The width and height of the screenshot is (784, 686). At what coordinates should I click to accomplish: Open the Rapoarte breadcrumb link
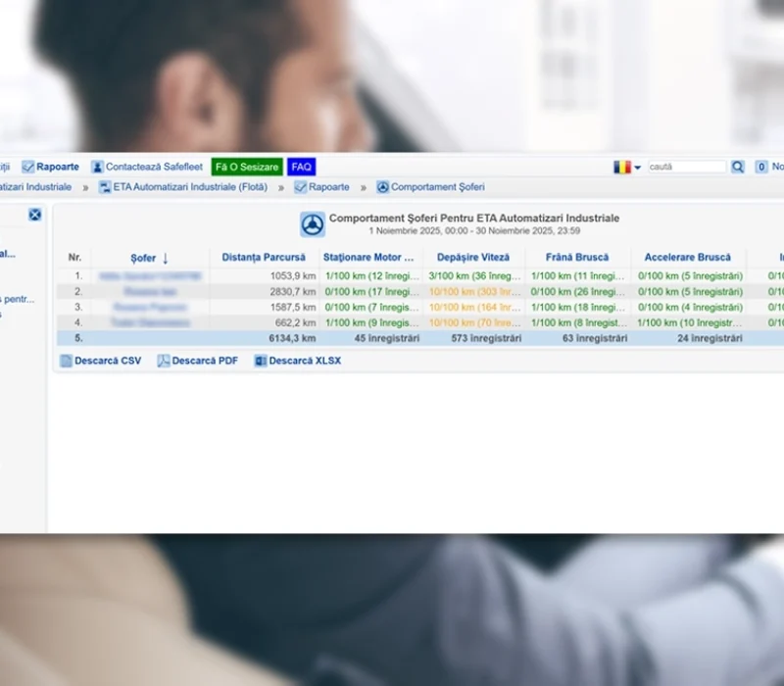(321, 187)
